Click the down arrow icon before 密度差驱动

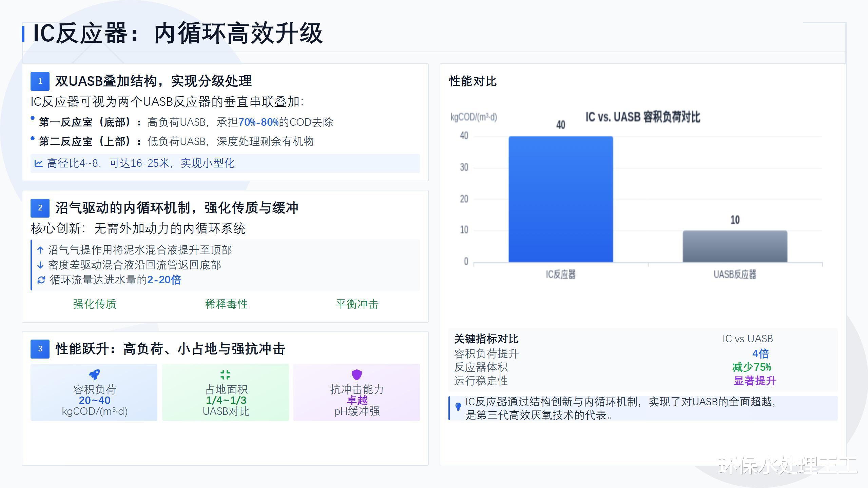click(x=40, y=265)
